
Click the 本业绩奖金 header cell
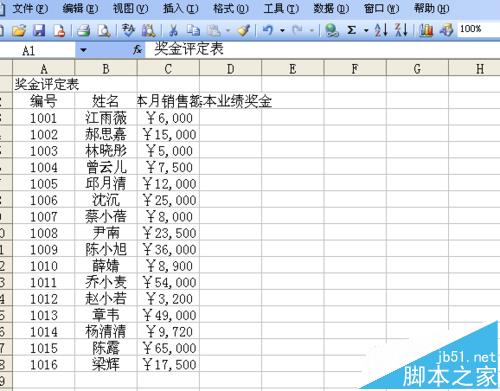[231, 101]
